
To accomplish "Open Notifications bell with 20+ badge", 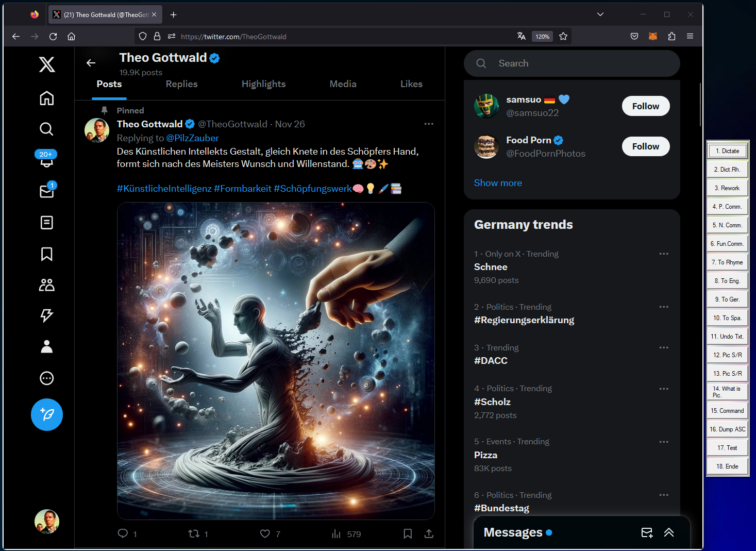I will pos(46,160).
